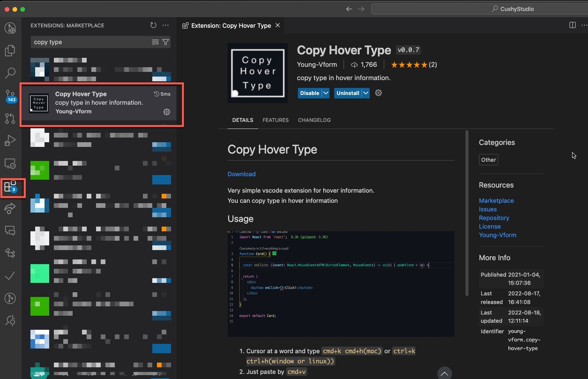Open the Search view in activity bar

click(x=10, y=73)
